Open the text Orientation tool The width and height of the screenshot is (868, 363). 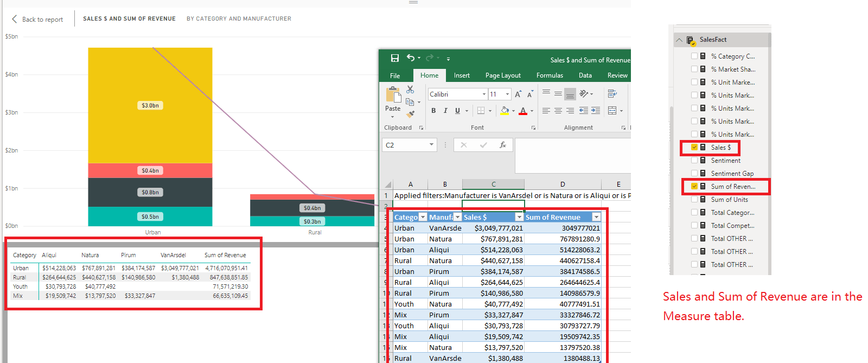(584, 94)
